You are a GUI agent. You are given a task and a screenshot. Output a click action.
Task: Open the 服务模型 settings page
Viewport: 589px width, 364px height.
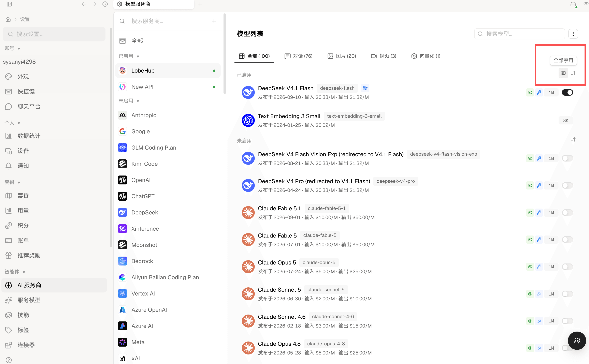tap(54, 300)
